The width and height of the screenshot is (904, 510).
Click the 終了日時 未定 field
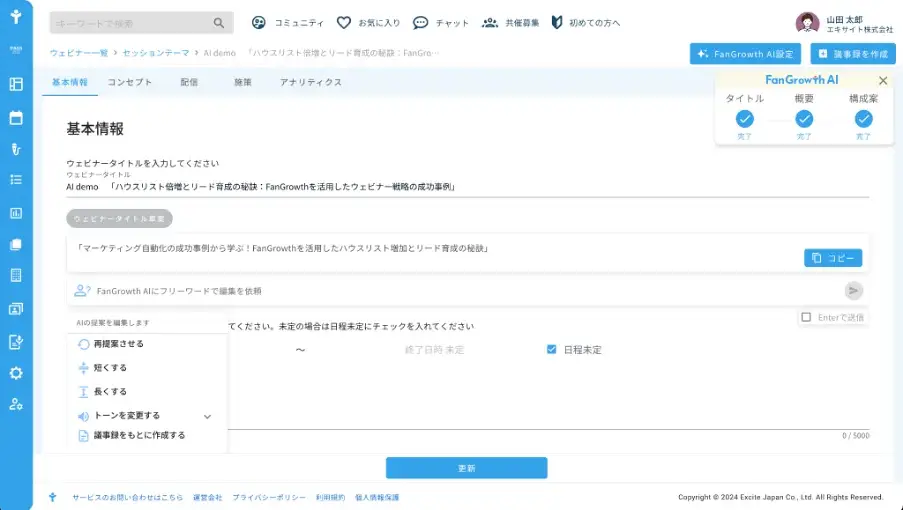click(x=434, y=350)
